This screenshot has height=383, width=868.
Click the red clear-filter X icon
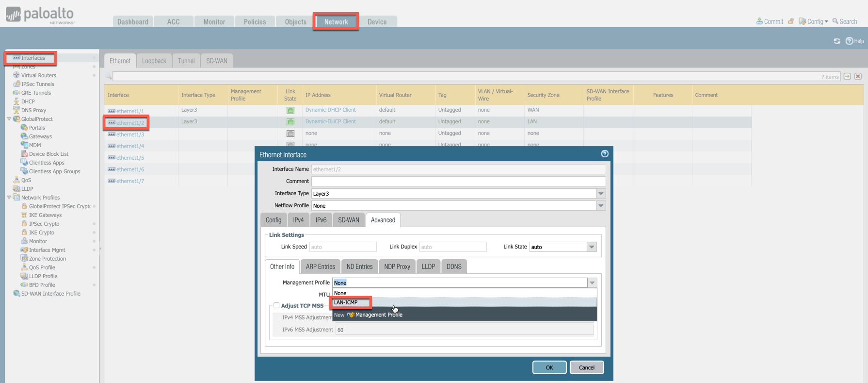pos(858,77)
